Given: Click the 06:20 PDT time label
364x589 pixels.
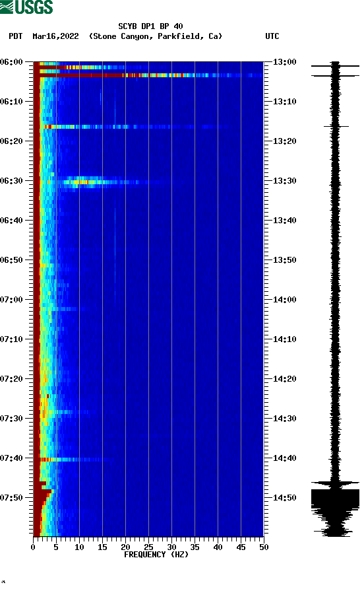Looking at the screenshot, I should pyautogui.click(x=11, y=141).
